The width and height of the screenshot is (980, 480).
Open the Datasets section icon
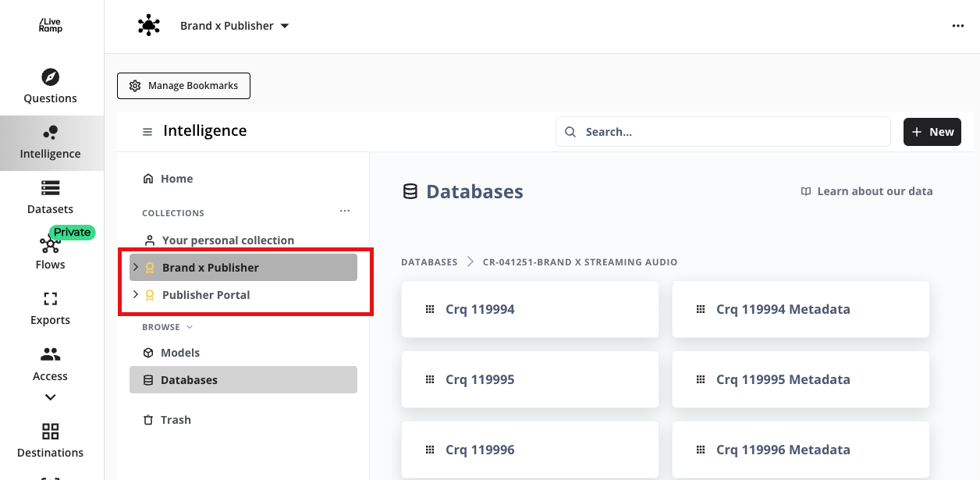point(50,188)
